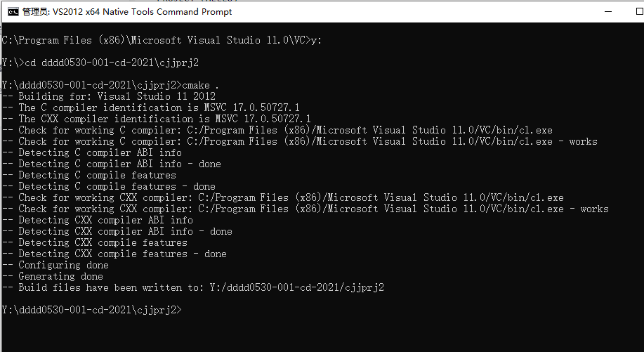Select 'Detecting CXX compile features - done' line
The height and width of the screenshot is (352, 644).
(x=114, y=254)
